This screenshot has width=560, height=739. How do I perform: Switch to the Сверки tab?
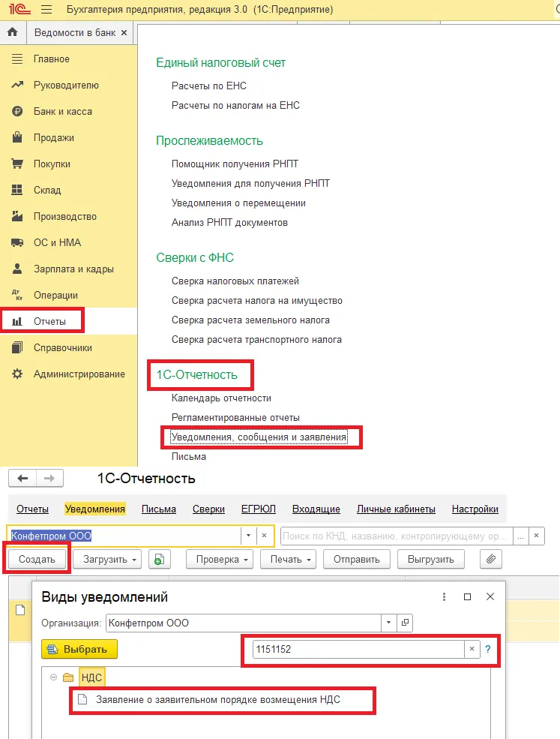coord(208,509)
